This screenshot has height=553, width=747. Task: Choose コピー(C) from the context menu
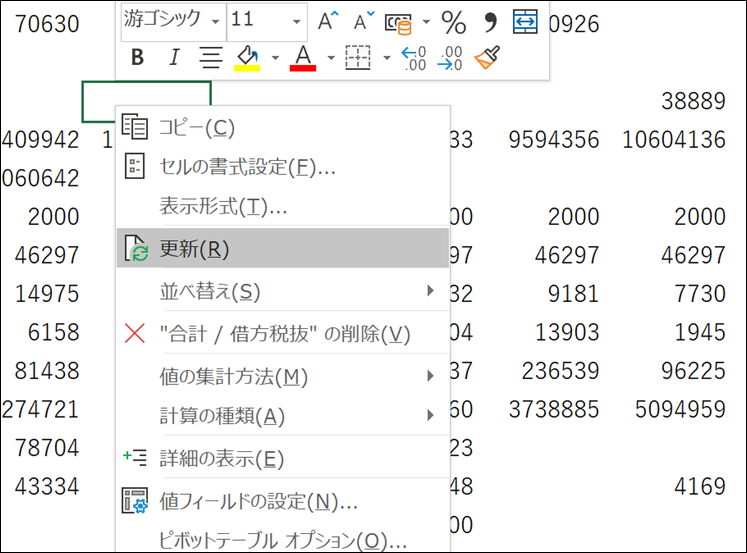click(x=283, y=128)
